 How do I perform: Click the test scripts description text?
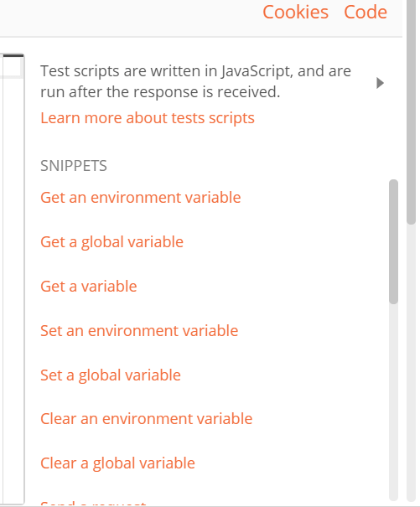195,81
